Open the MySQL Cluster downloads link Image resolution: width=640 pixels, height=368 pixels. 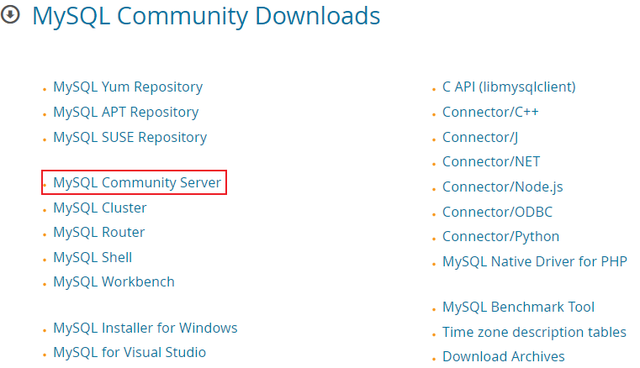pos(100,208)
